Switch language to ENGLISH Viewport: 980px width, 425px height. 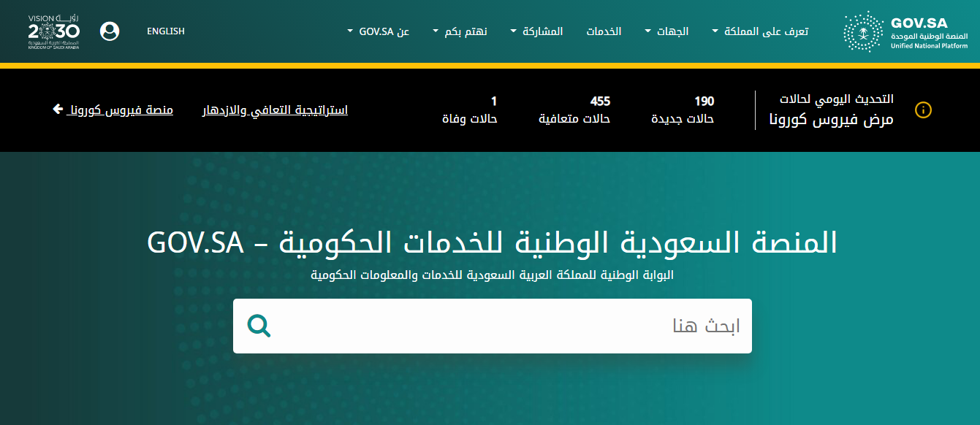coord(166,31)
